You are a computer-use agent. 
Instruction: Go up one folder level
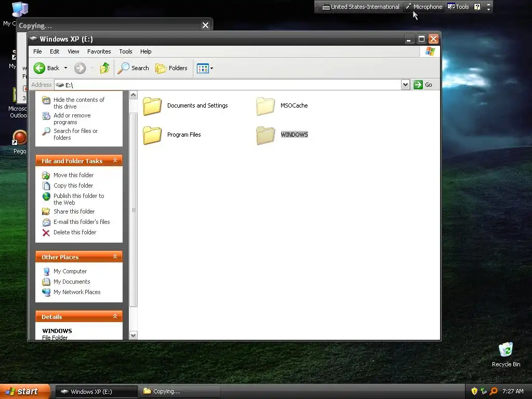[x=105, y=68]
